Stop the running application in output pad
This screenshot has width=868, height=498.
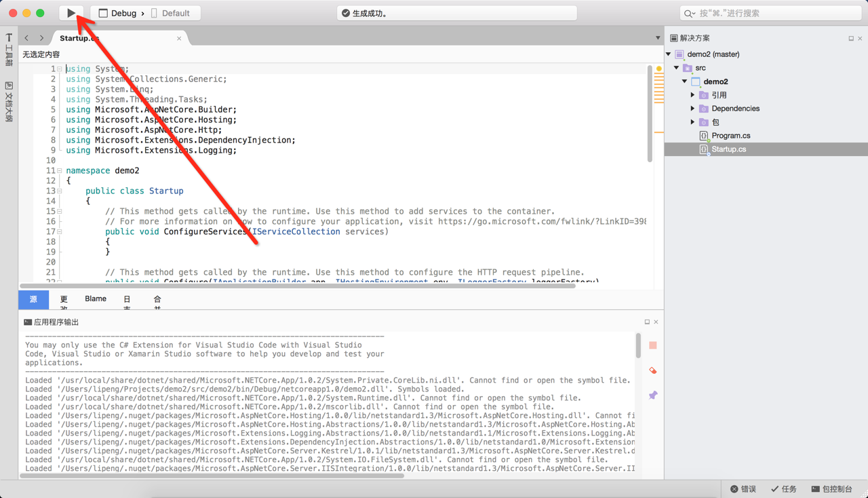[x=653, y=345]
